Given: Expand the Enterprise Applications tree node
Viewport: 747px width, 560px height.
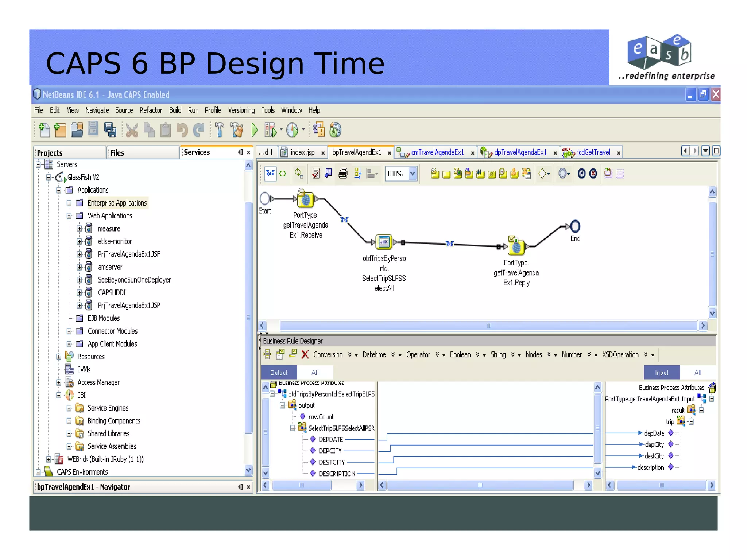Looking at the screenshot, I should 69,203.
